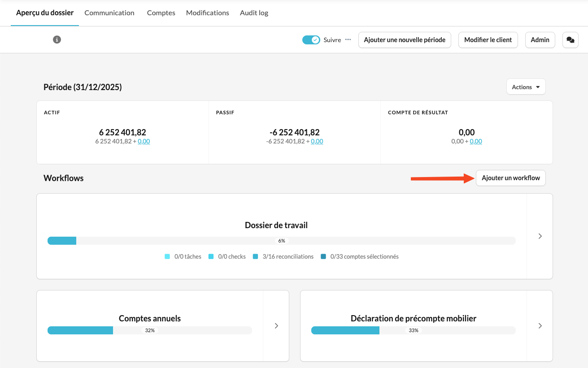
Task: Click the Comptes annuels card title
Action: pos(150,319)
